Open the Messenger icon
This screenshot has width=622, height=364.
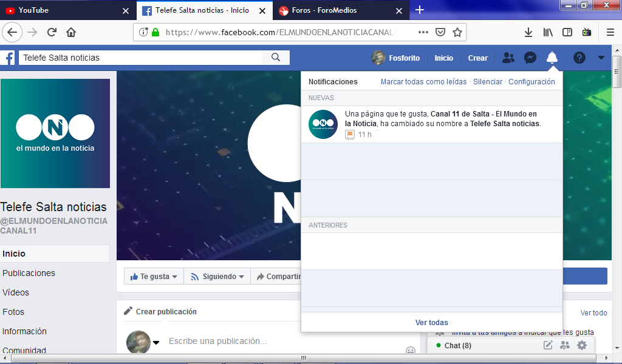click(530, 58)
